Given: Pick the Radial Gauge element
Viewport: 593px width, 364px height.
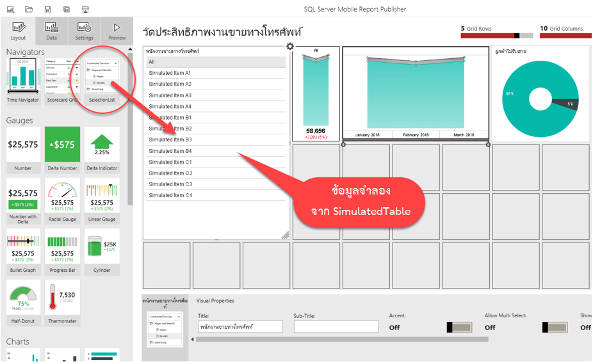Looking at the screenshot, I should [x=62, y=201].
